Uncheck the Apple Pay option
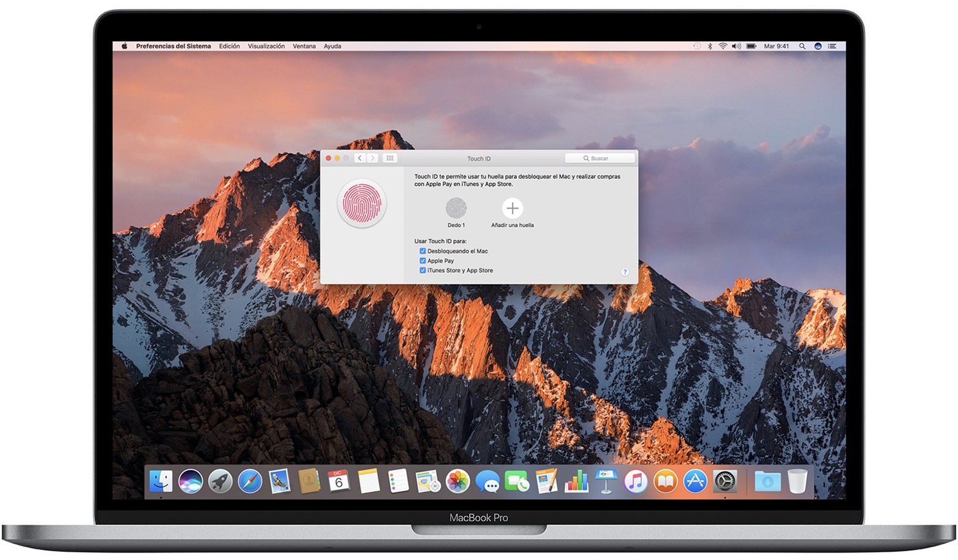 pos(422,260)
